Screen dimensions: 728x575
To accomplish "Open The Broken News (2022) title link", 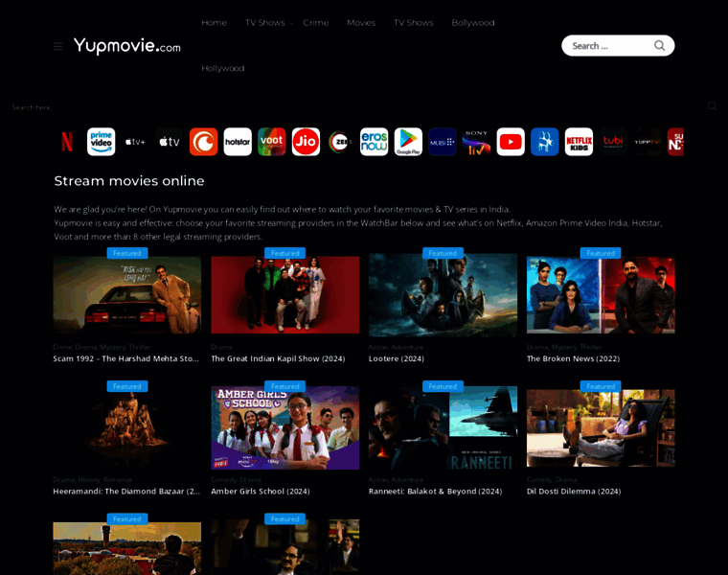I will (573, 358).
